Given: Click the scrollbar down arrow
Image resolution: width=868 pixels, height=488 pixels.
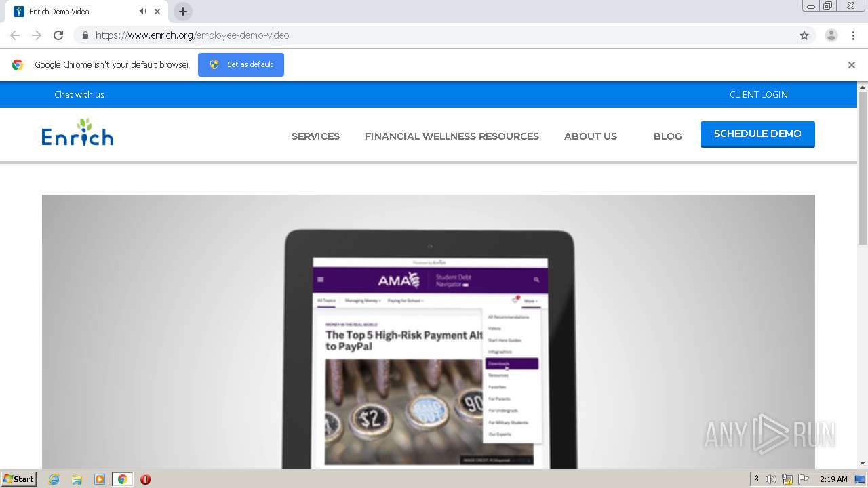Looking at the screenshot, I should click(x=863, y=464).
